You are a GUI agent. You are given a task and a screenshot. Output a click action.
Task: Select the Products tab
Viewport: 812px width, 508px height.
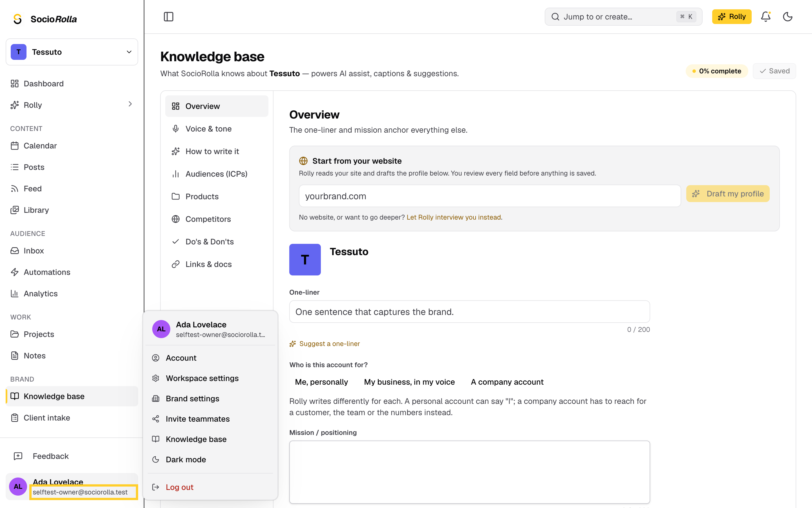coord(217,196)
